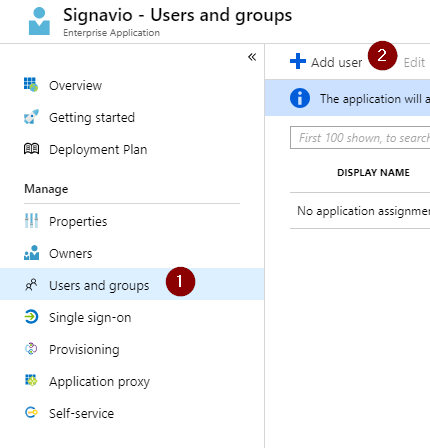Image resolution: width=430 pixels, height=448 pixels.
Task: Click the blue information icon
Action: (x=300, y=98)
